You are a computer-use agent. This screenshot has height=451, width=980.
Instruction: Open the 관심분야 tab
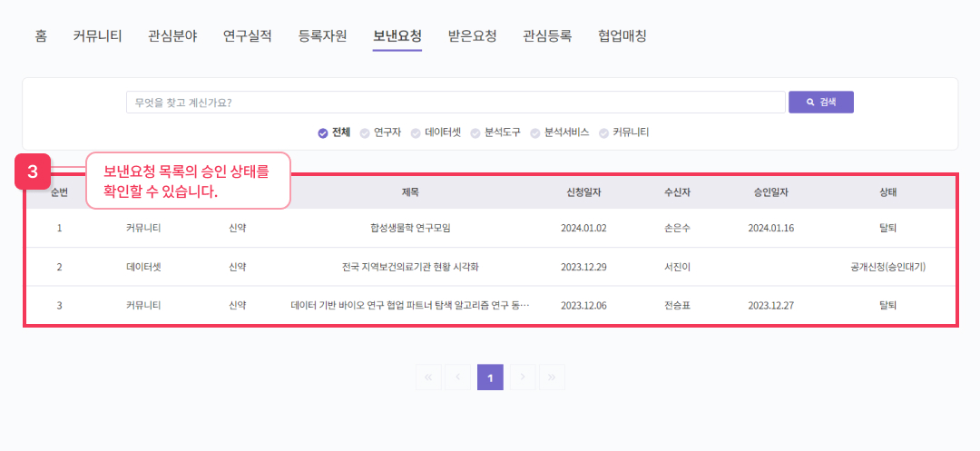click(x=172, y=35)
